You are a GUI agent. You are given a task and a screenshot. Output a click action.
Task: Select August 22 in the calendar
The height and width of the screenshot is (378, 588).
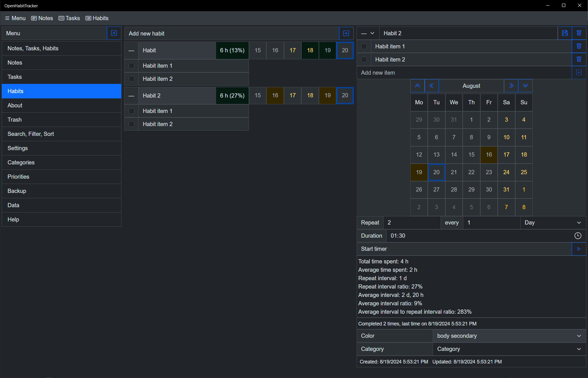click(471, 172)
